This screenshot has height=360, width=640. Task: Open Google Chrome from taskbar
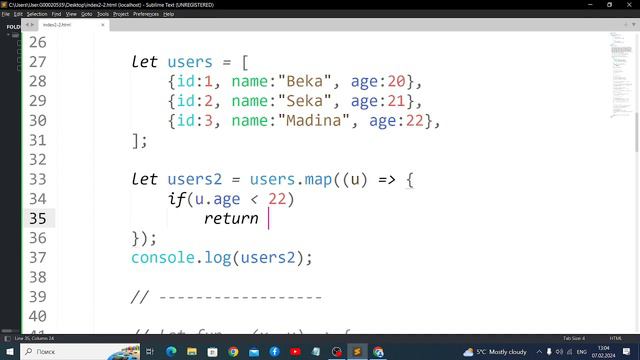coord(233,351)
